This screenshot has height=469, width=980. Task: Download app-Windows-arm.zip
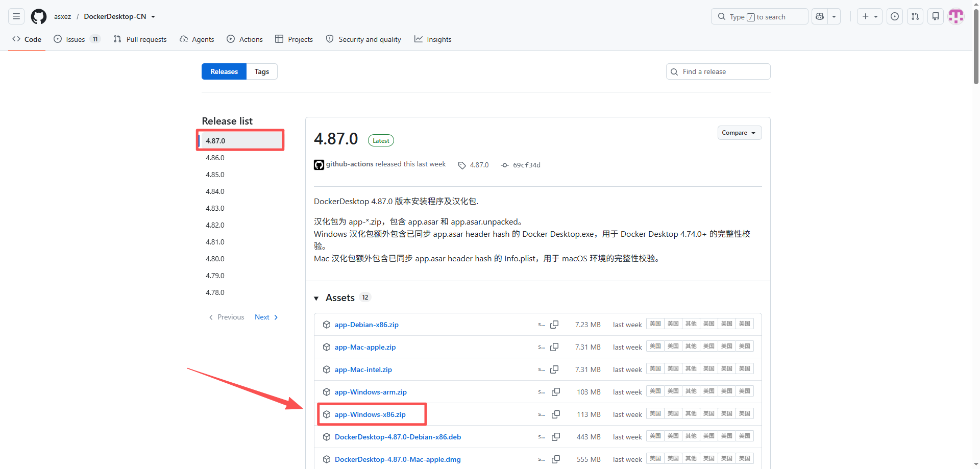click(x=371, y=392)
